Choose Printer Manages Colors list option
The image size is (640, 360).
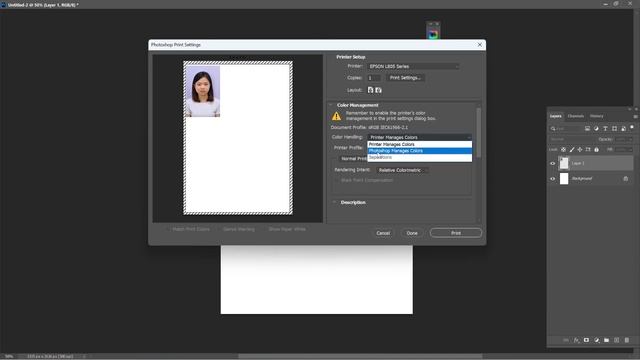click(x=420, y=144)
